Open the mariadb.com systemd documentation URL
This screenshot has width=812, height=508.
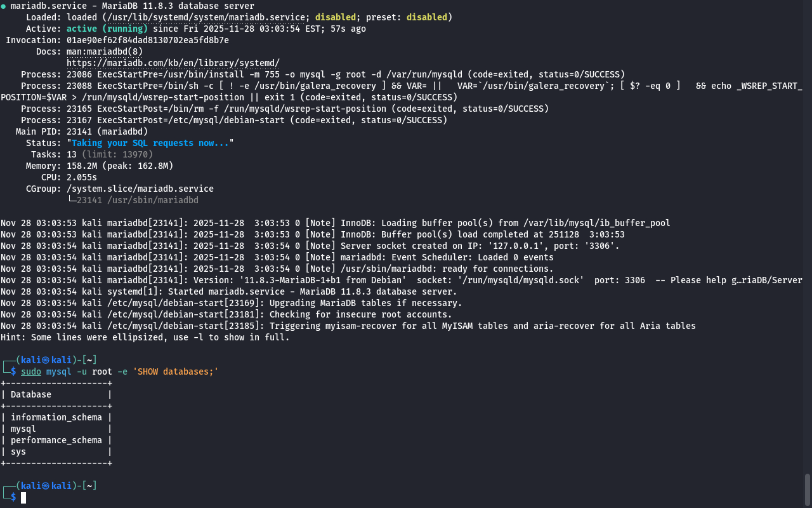(x=173, y=63)
